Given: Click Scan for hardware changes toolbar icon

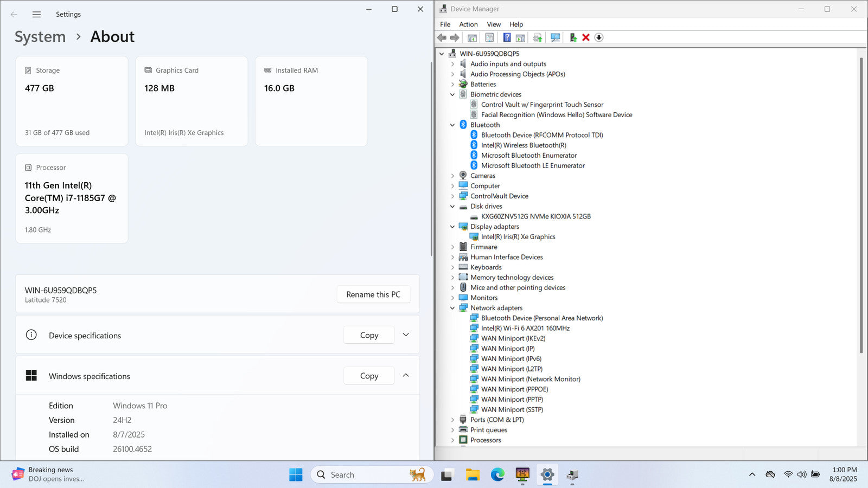Looking at the screenshot, I should point(555,37).
